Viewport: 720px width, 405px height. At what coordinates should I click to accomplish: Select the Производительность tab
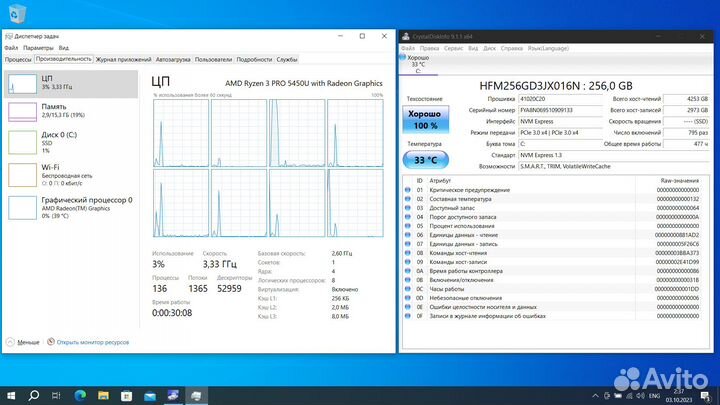pos(63,59)
